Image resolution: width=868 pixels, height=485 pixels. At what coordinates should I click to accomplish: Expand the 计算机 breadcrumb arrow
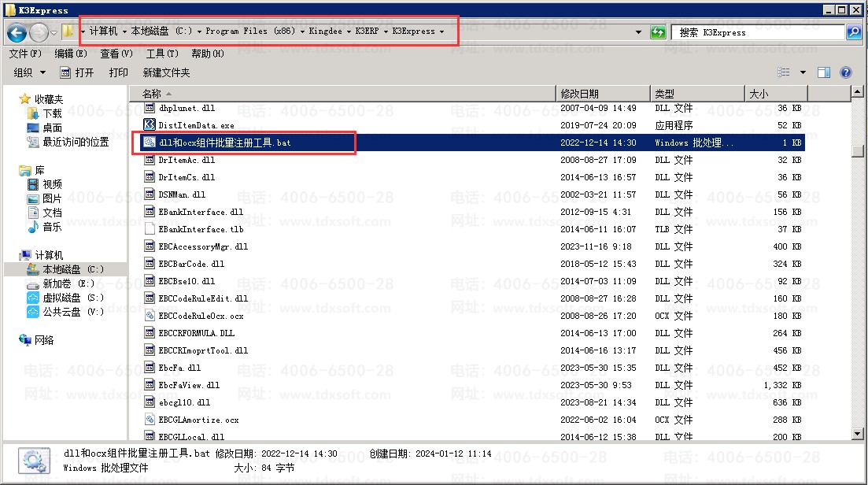coord(124,31)
